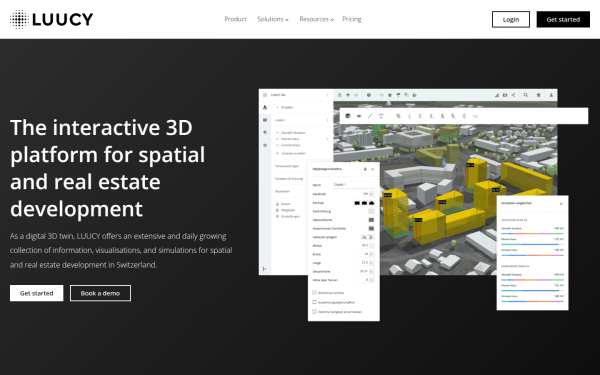Click the top Aktuelle Situation bar in comparison panel
Screen dimensions: 600x375
coord(532,233)
